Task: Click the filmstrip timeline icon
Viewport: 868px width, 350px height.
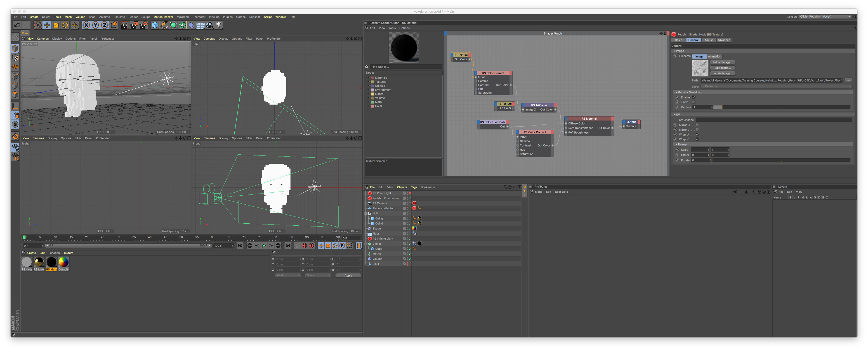Action: (x=359, y=246)
